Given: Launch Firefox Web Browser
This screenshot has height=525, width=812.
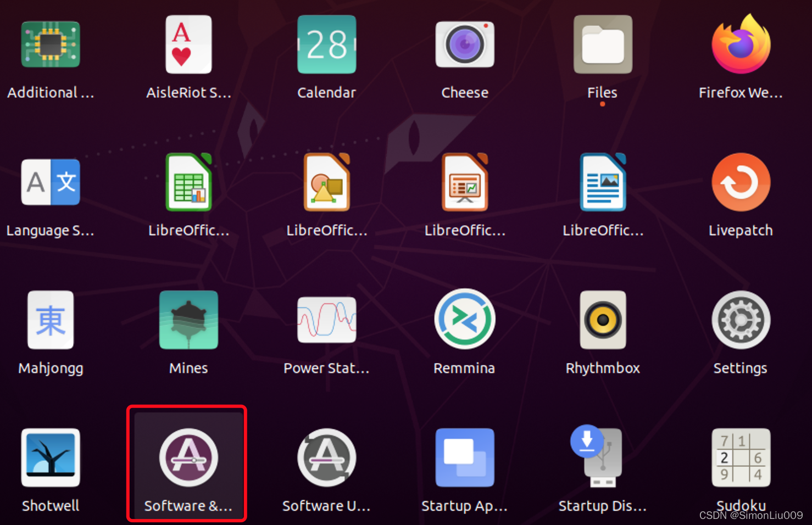Looking at the screenshot, I should coord(741,44).
